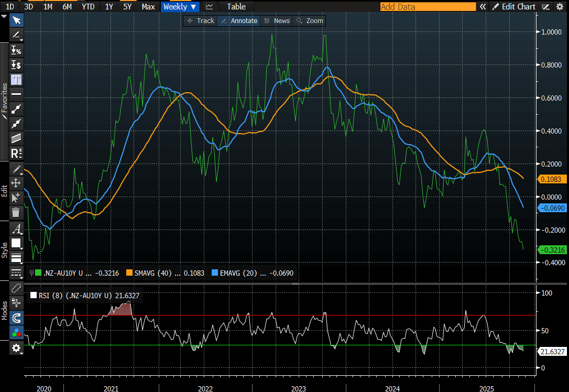Switch to the YTD time range

pos(89,7)
